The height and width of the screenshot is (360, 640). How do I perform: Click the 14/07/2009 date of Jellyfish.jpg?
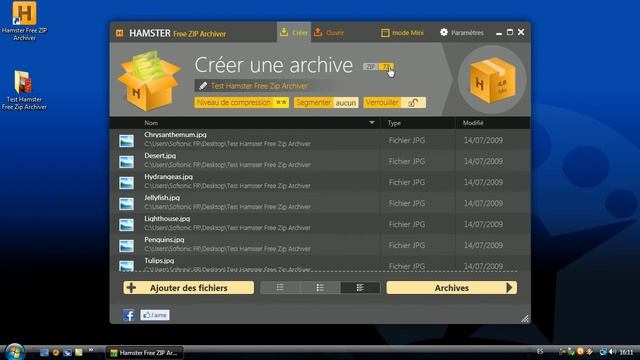click(483, 203)
